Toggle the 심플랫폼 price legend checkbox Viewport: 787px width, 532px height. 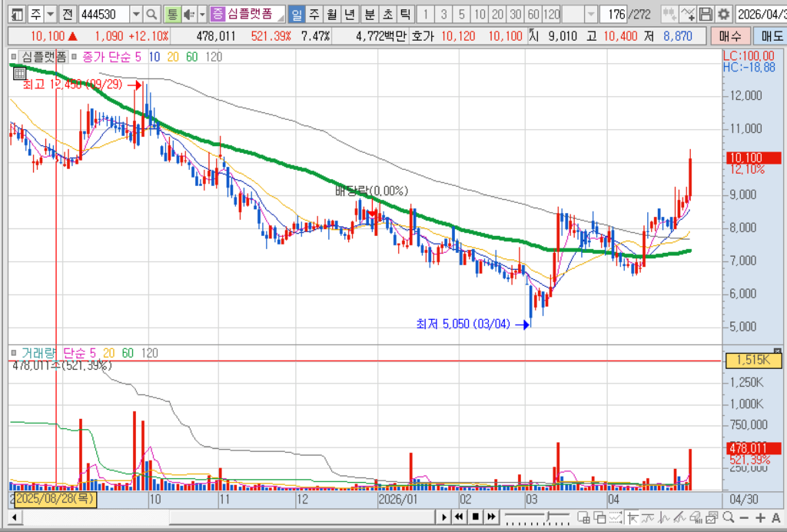(14, 57)
